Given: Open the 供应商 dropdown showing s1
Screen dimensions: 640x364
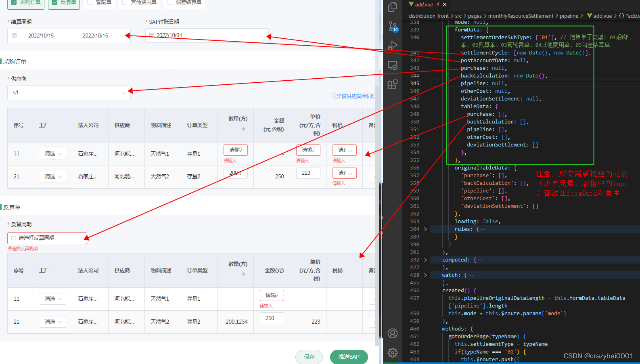Looking at the screenshot, I should (69, 93).
